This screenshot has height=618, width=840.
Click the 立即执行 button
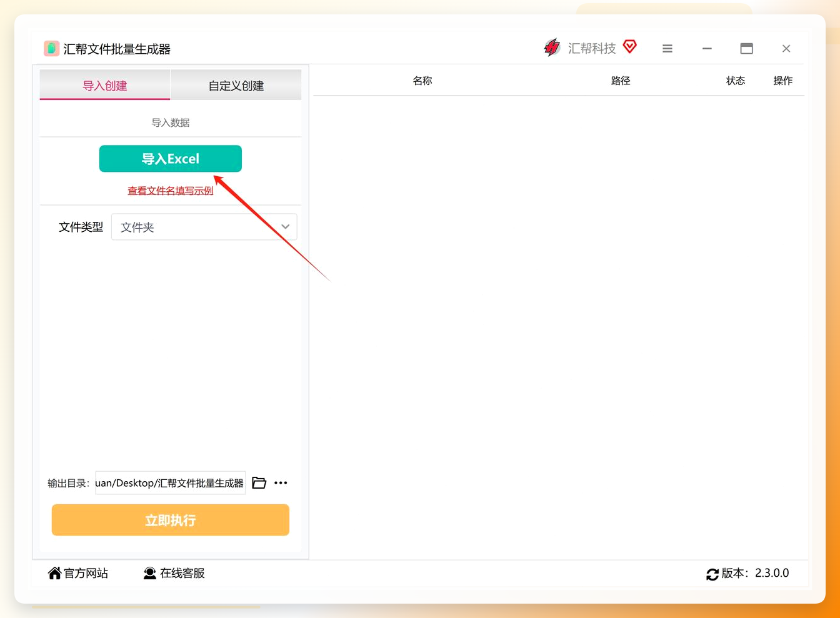coord(171,520)
